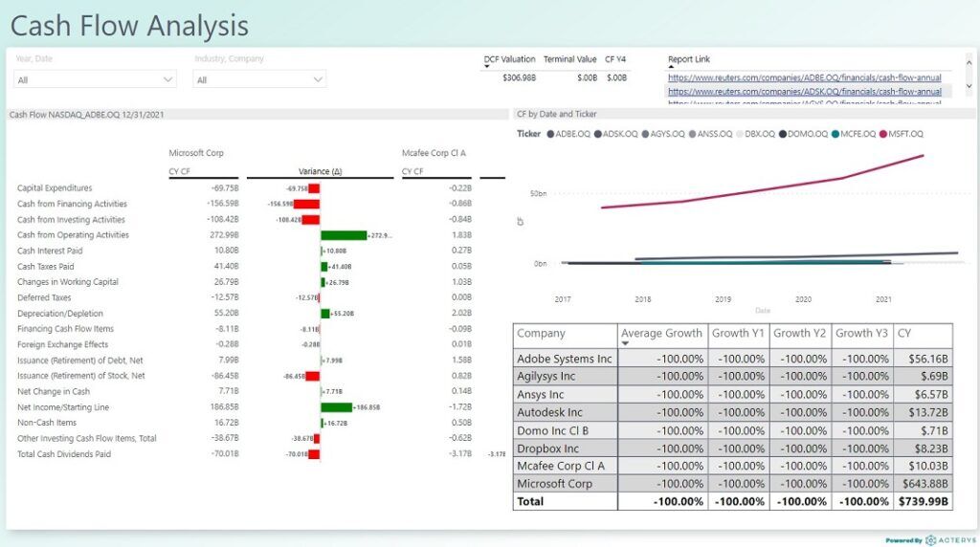
Task: Open the Reuters ADBE.OQ cash-flow link
Action: point(804,77)
